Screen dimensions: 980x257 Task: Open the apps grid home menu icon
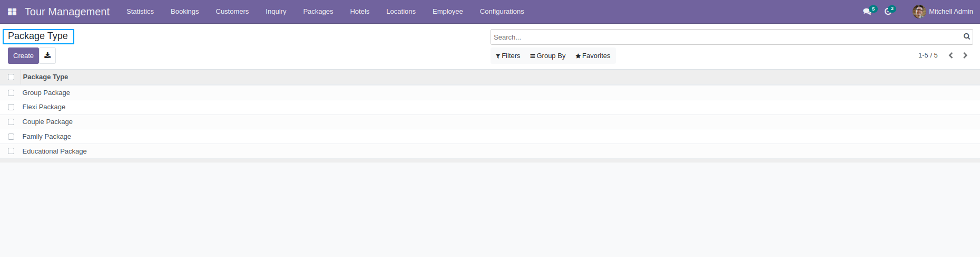[12, 12]
